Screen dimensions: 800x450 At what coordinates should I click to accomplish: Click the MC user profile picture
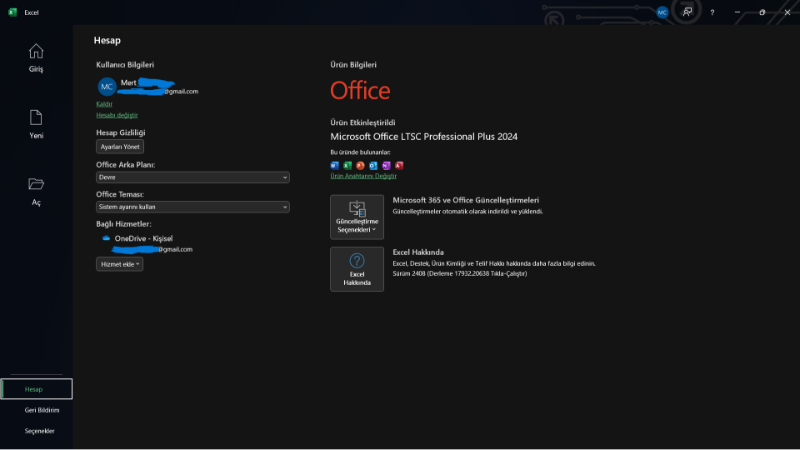pyautogui.click(x=107, y=87)
